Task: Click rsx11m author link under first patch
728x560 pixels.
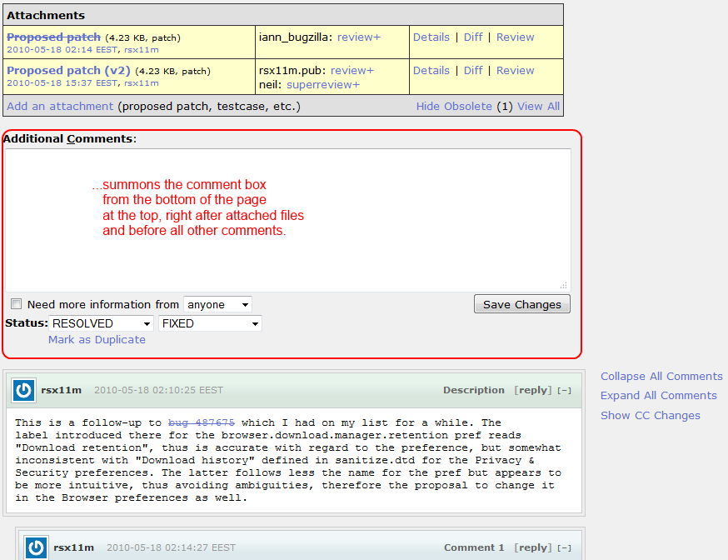Action: [141, 50]
